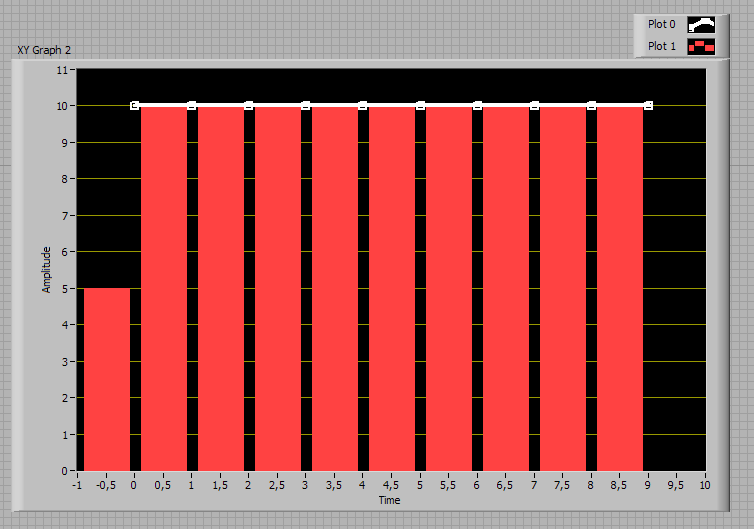Image resolution: width=754 pixels, height=529 pixels.
Task: Click the X-axis minimum value -1
Action: [77, 486]
